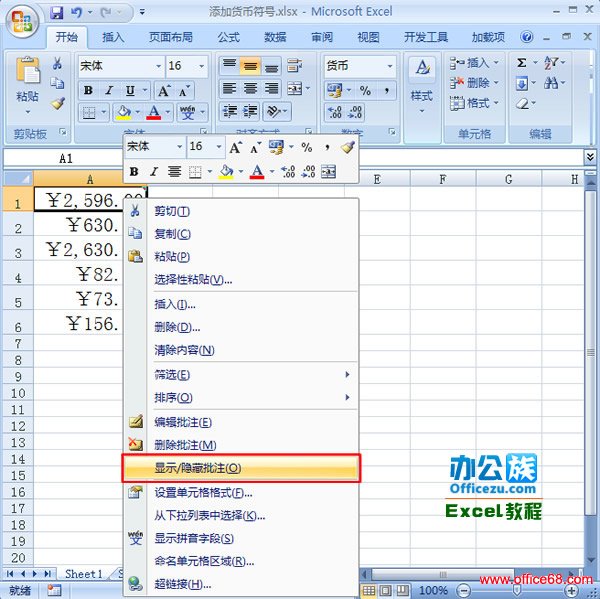This screenshot has height=599, width=600.
Task: Click Wrap Text icon in ribbon
Action: (x=295, y=65)
